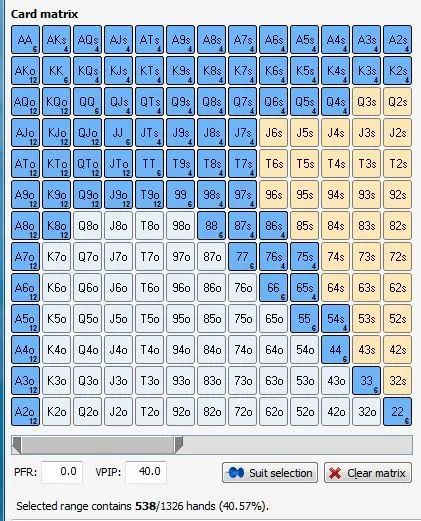The image size is (421, 521).
Task: Click into the PFR input field
Action: click(62, 472)
